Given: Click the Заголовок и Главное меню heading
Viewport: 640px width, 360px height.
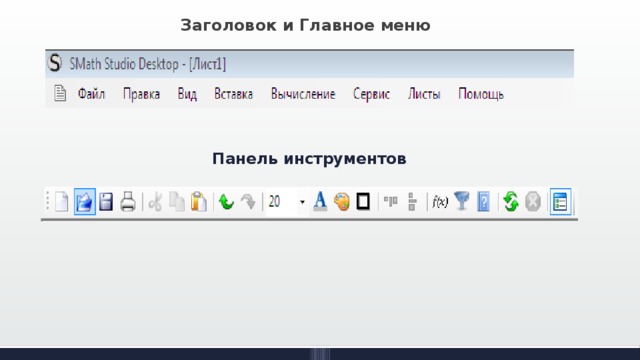Looking at the screenshot, I should point(305,25).
